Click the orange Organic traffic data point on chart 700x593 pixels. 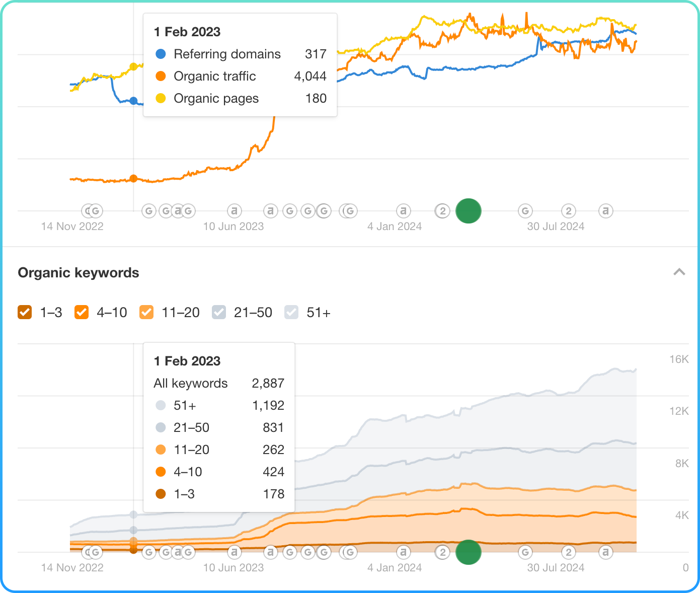[133, 178]
